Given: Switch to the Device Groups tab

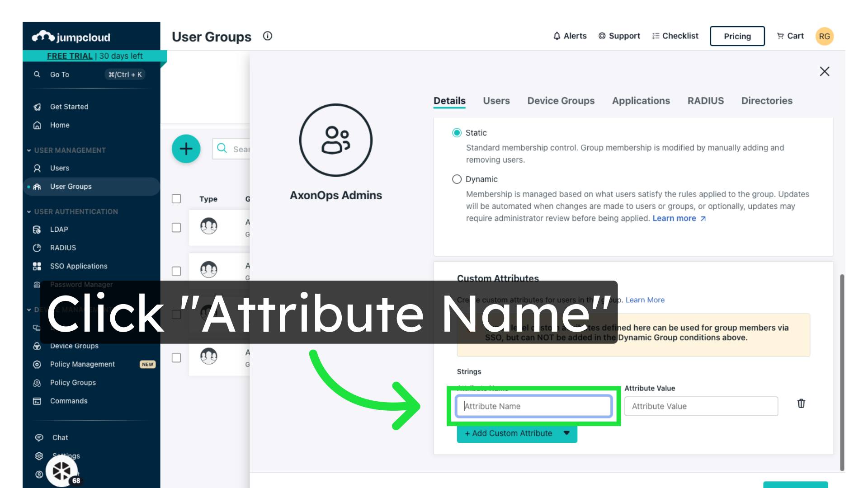Looking at the screenshot, I should pos(561,101).
